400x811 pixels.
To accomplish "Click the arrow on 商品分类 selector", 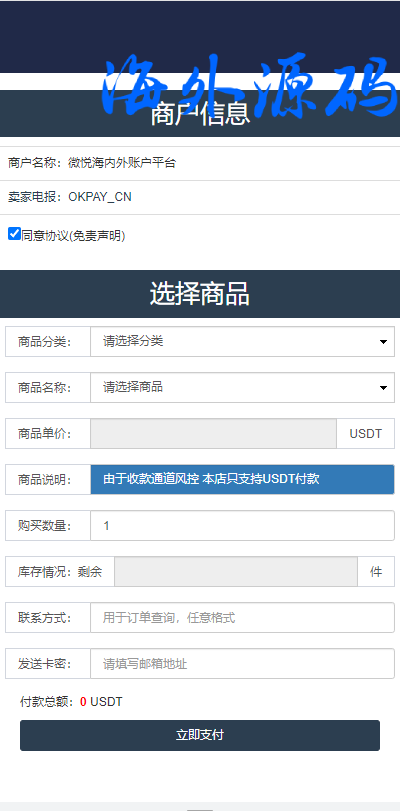I will point(383,342).
